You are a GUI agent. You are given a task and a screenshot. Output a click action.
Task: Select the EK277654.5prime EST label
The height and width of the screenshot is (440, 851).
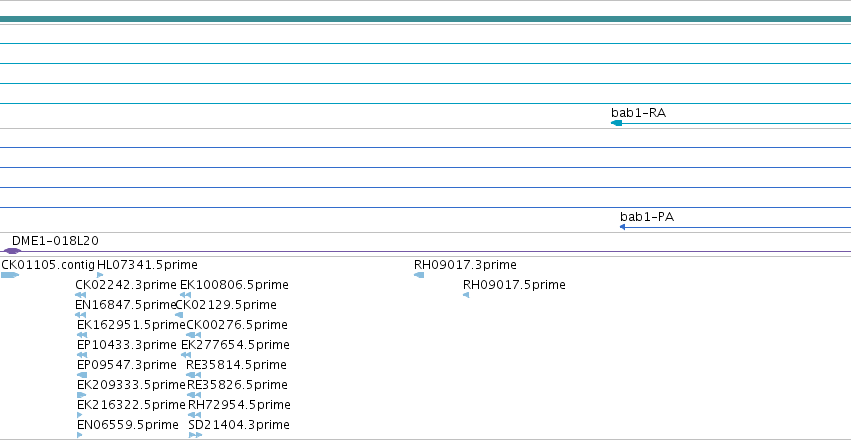point(235,345)
